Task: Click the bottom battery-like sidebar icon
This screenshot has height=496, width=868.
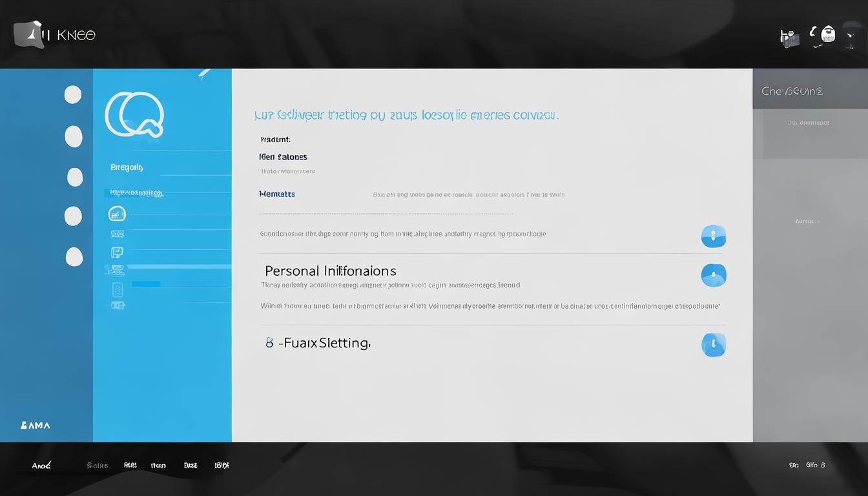Action: (118, 305)
